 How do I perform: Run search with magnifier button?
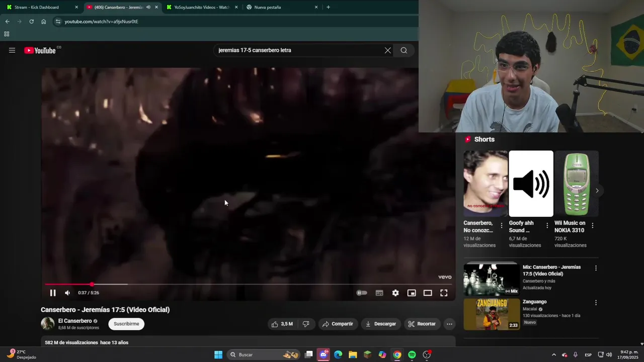pyautogui.click(x=404, y=50)
